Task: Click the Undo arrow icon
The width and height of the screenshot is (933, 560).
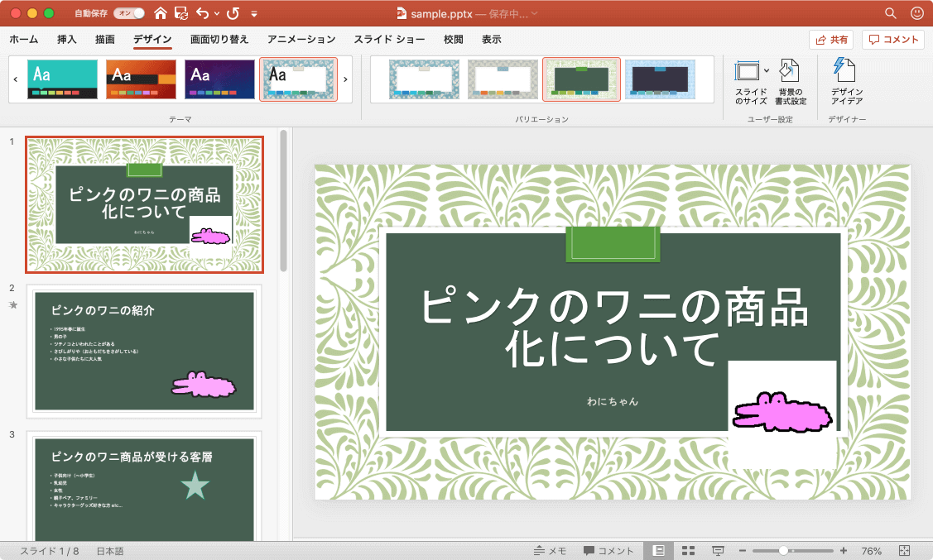Action: [201, 13]
